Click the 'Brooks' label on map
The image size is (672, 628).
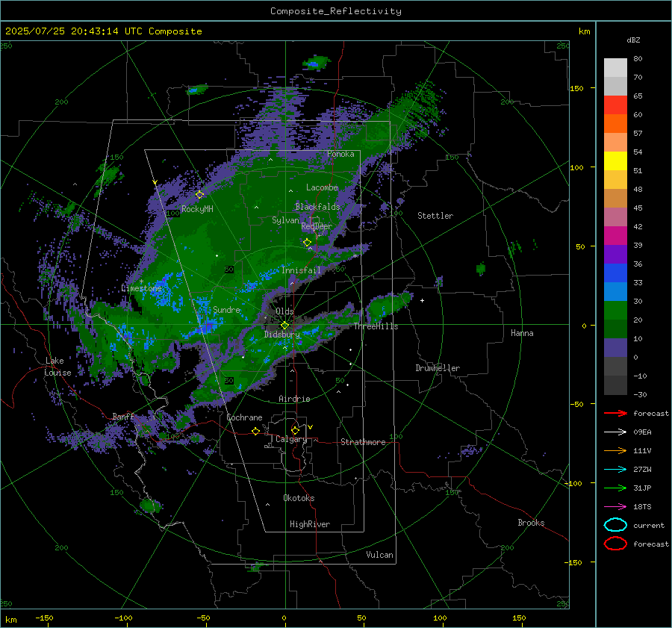tap(531, 523)
